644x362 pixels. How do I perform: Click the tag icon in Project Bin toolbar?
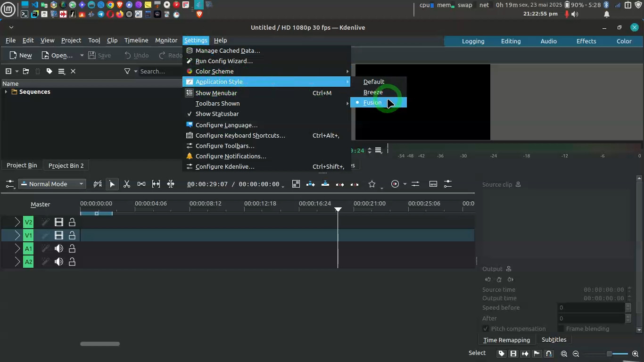pyautogui.click(x=49, y=71)
